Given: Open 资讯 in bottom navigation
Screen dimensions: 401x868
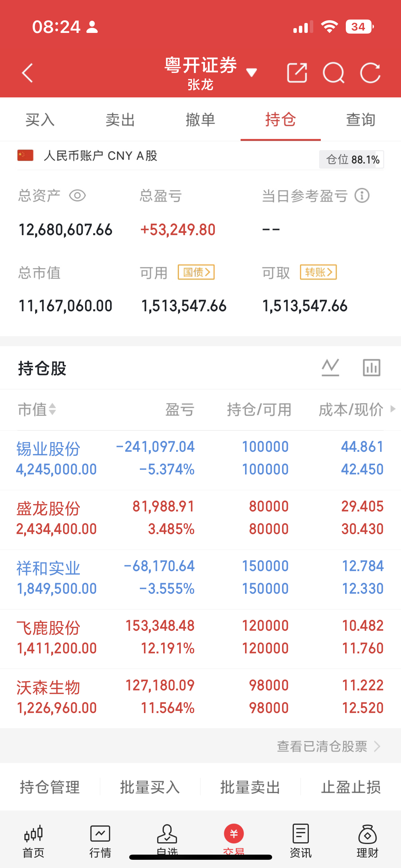Looking at the screenshot, I should (301, 841).
